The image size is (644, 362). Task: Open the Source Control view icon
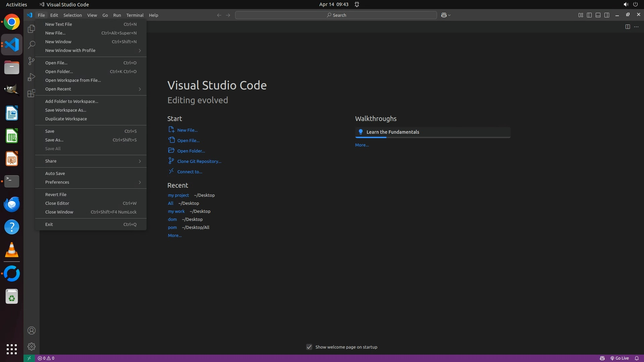click(x=31, y=61)
